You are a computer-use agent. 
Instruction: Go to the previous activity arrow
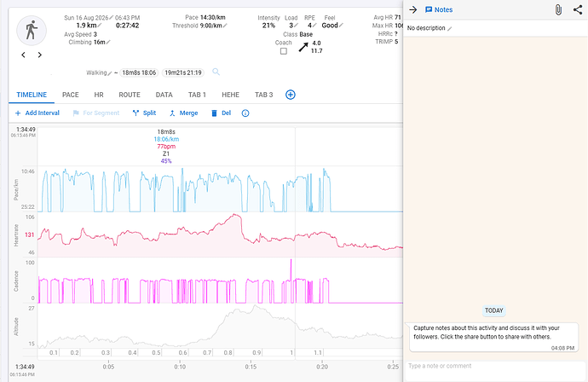23,55
